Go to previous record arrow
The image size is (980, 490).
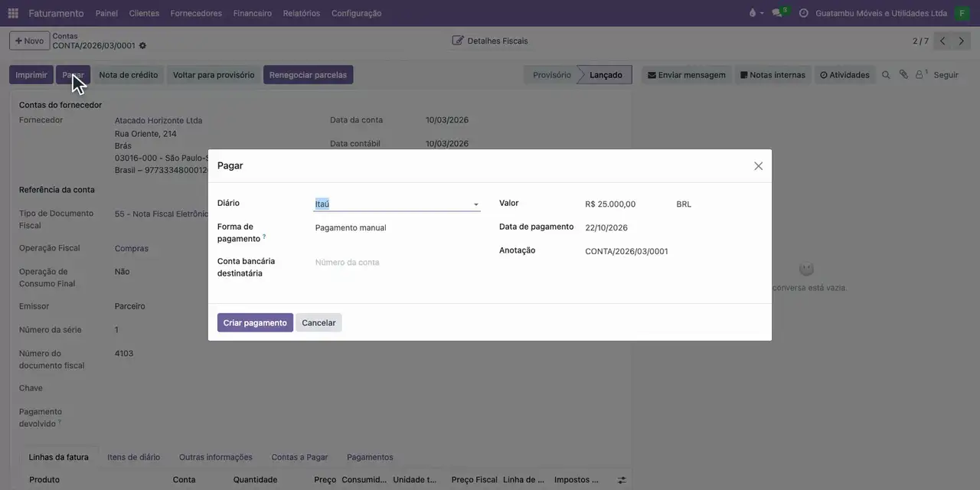[x=942, y=41]
